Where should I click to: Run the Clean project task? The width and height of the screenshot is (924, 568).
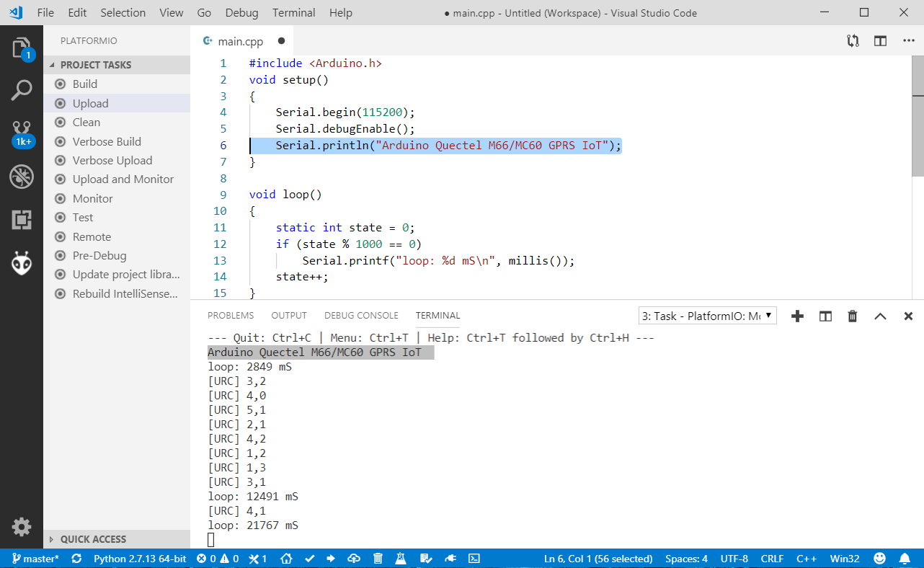coord(117,123)
